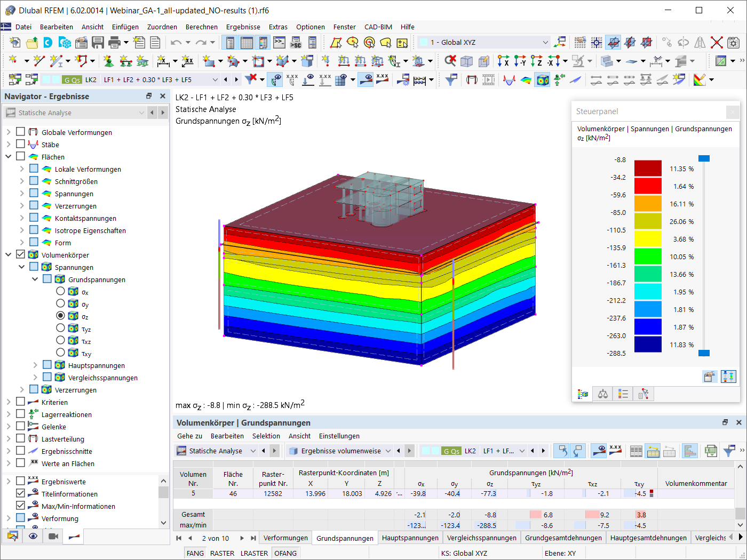
Task: Open the Berechnen menu
Action: [202, 27]
